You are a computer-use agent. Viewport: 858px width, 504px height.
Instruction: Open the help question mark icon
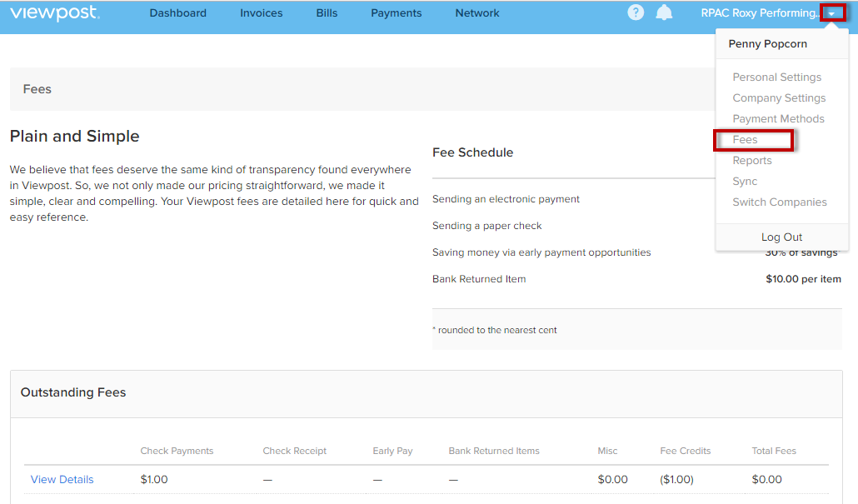click(x=636, y=12)
